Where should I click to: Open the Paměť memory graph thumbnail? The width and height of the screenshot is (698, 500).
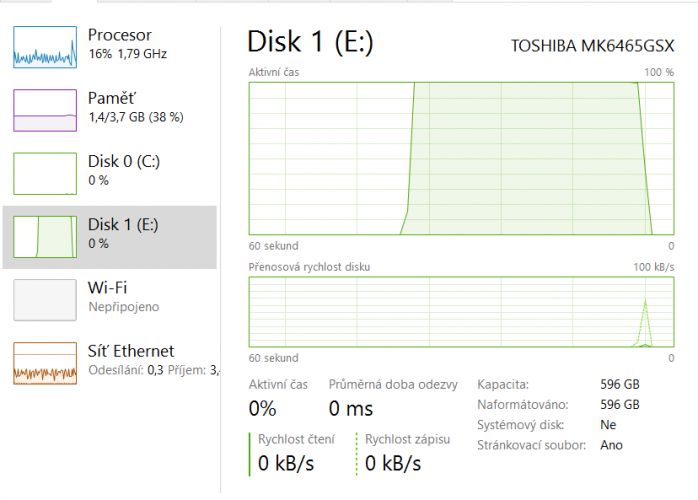[45, 110]
